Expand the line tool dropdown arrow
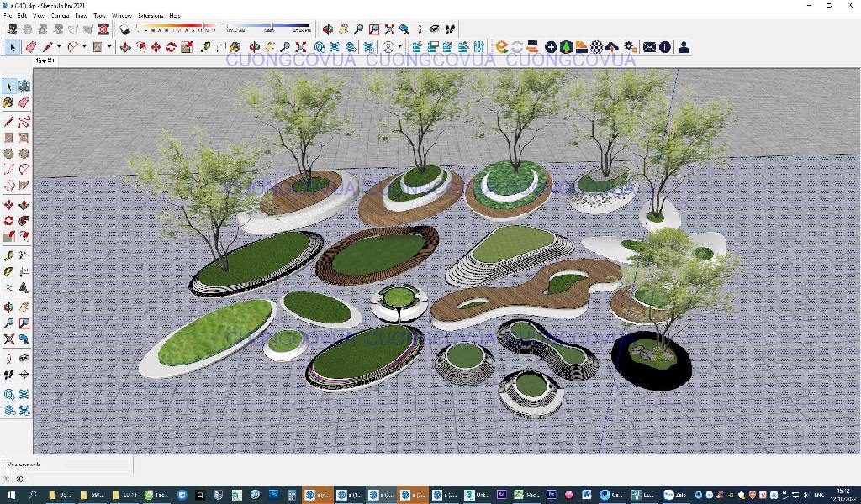This screenshot has width=861, height=504. coord(60,47)
